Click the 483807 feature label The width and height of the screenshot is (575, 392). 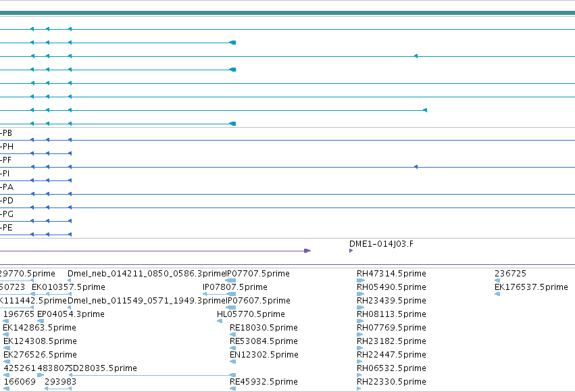coord(53,368)
